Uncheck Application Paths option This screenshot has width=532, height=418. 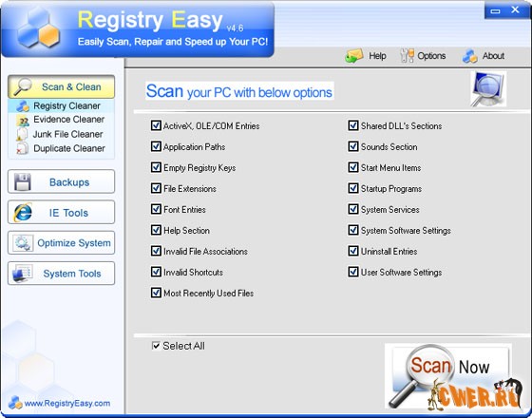pyautogui.click(x=156, y=146)
